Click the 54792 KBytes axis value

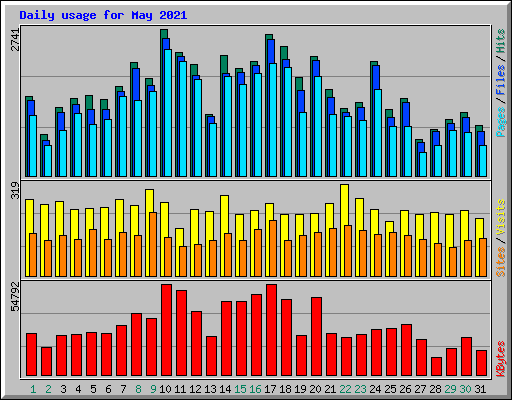pos(15,296)
